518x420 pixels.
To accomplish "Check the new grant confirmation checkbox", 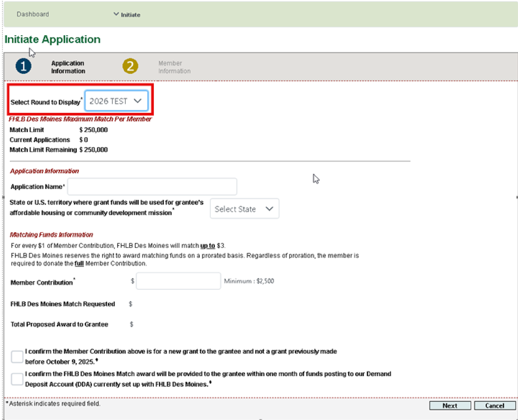I will click(x=17, y=357).
